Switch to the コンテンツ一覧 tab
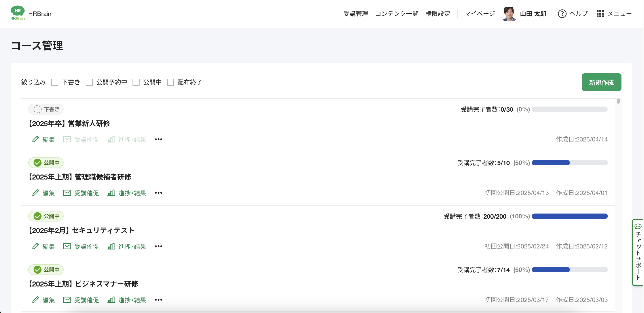644x313 pixels. (397, 14)
